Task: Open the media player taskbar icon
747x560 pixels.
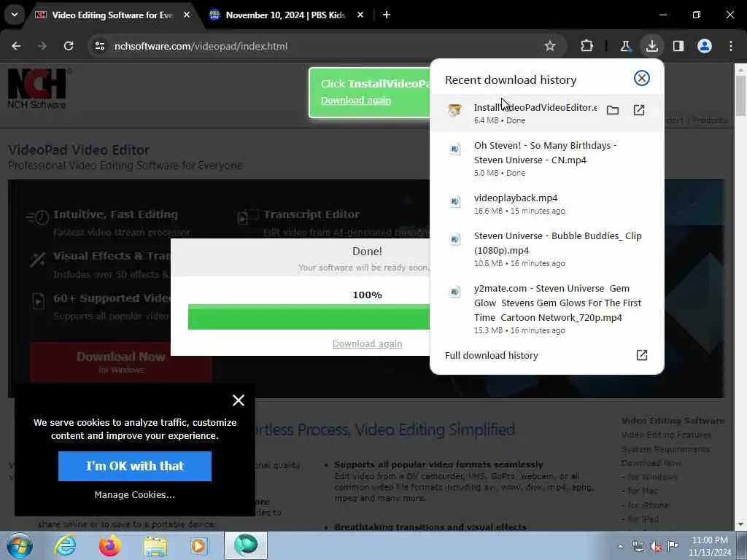Action: (x=199, y=545)
